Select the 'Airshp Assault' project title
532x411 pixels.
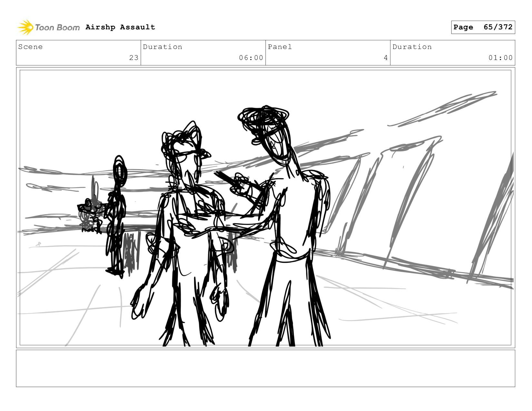coord(120,27)
